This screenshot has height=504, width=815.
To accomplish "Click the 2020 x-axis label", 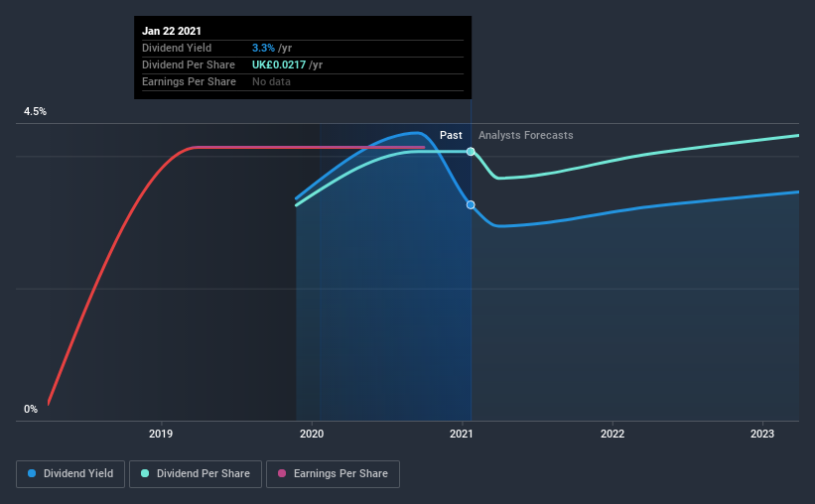I will [312, 434].
